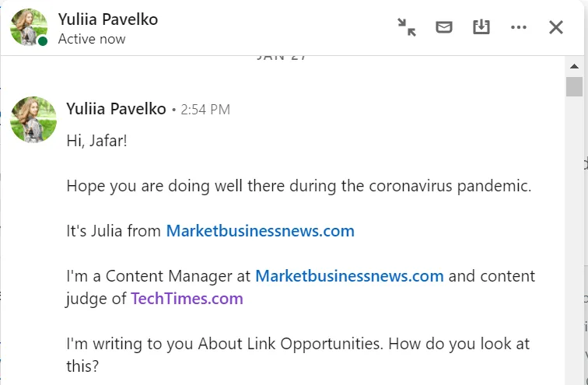Click the 2:54 PM message timestamp

click(x=205, y=110)
